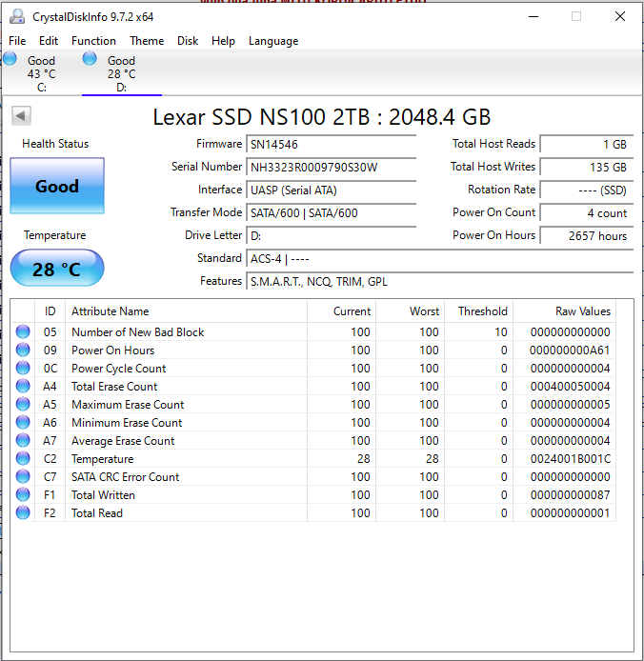The width and height of the screenshot is (644, 661).
Task: Click the status orb beside Total Written
Action: 23,495
